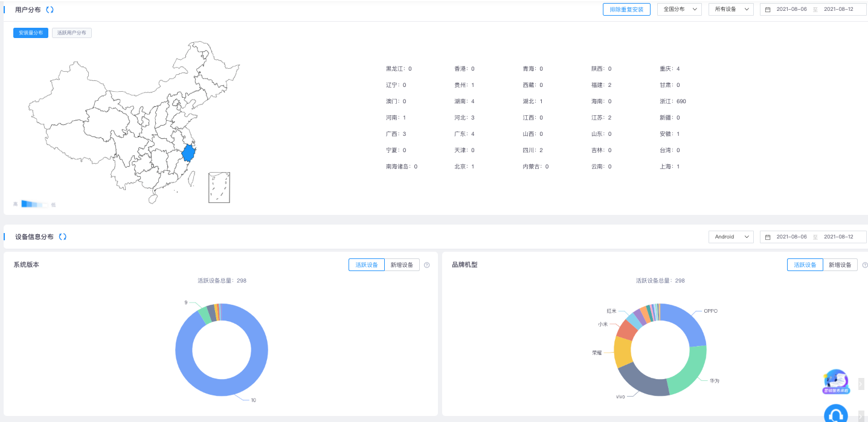The width and height of the screenshot is (868, 422).
Task: Click the South China Sea islands inset map
Action: click(219, 187)
